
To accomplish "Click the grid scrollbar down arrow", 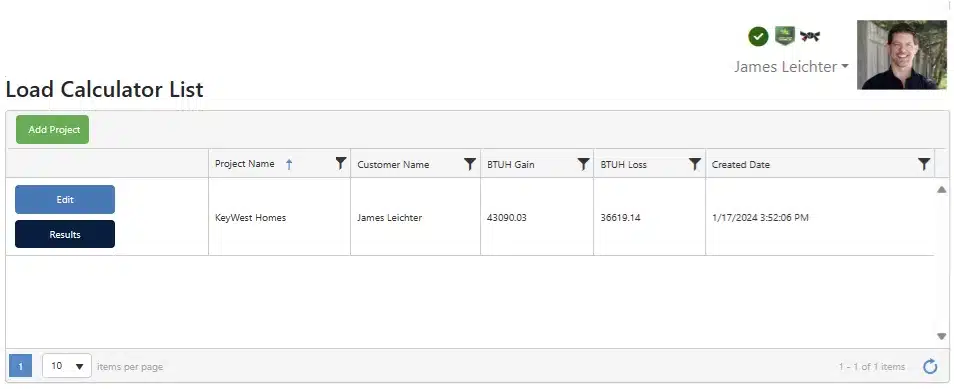I will coord(941,336).
